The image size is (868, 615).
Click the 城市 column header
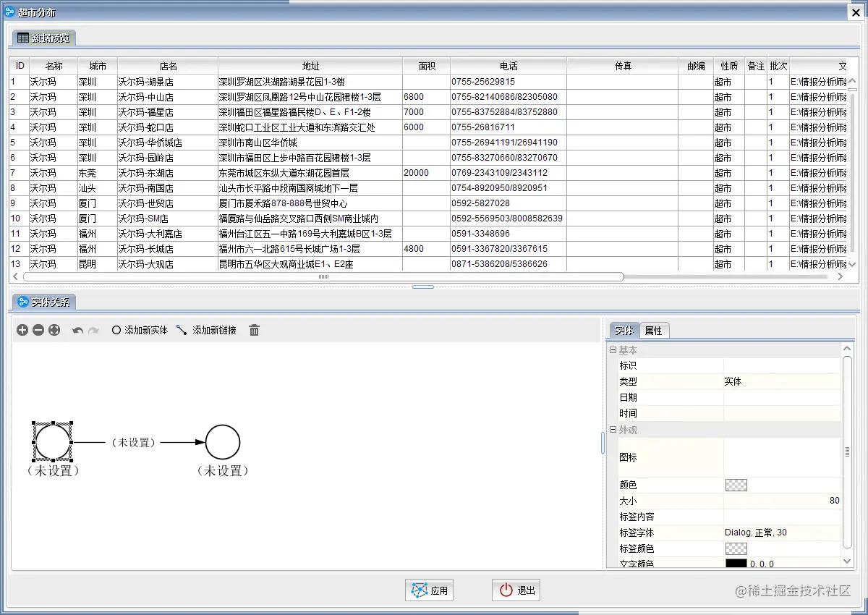97,66
